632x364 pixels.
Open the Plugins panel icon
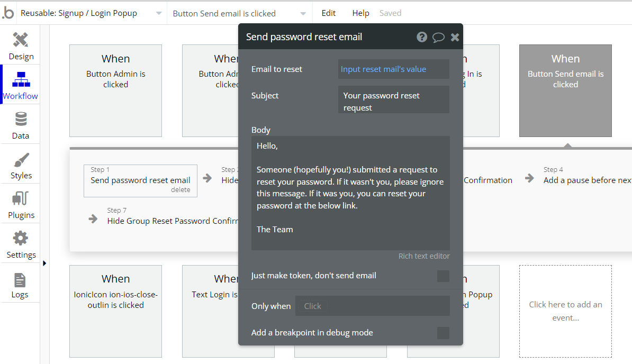point(21,199)
